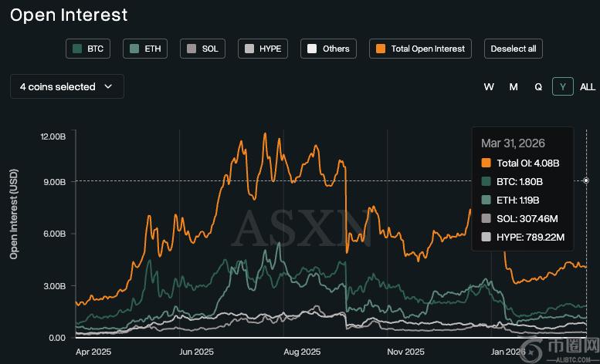Open the 4 coins selected dropdown
This screenshot has height=364, width=600.
[x=66, y=87]
